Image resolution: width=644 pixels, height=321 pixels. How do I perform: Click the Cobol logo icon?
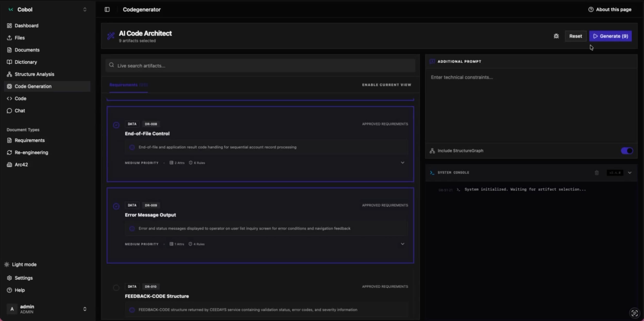pos(11,10)
